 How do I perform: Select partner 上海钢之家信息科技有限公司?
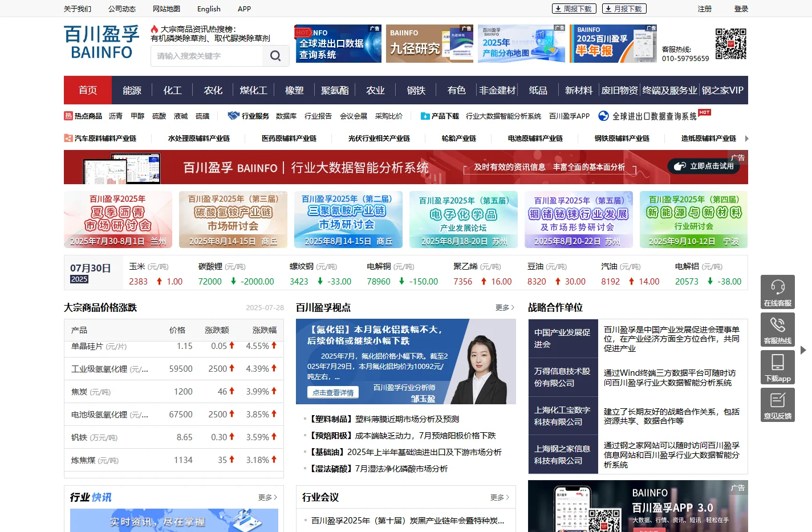pyautogui.click(x=563, y=455)
